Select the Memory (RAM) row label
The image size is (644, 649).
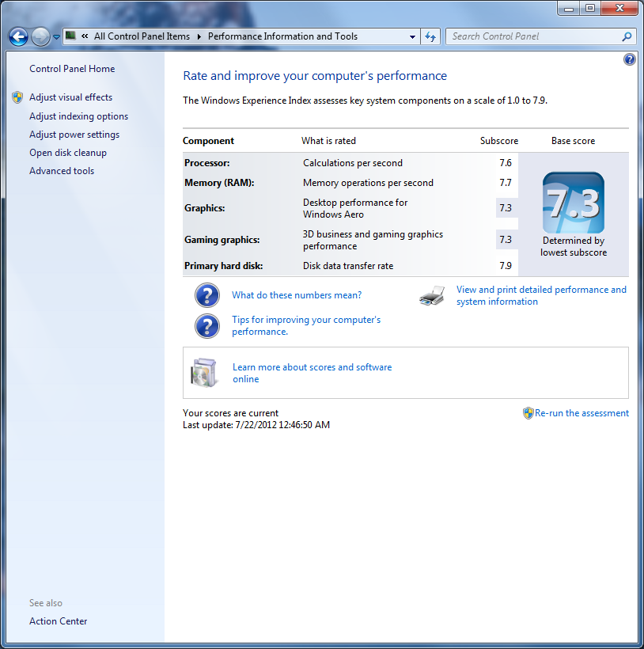coord(219,183)
